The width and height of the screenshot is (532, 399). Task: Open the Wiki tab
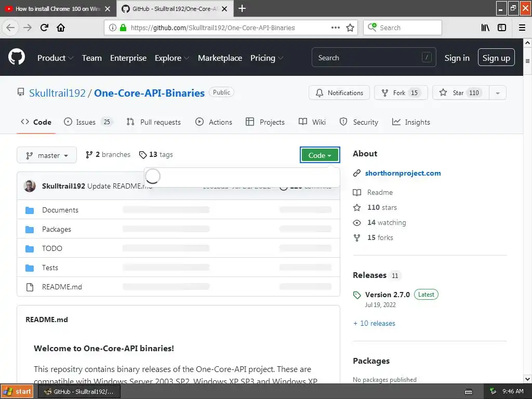click(x=312, y=122)
